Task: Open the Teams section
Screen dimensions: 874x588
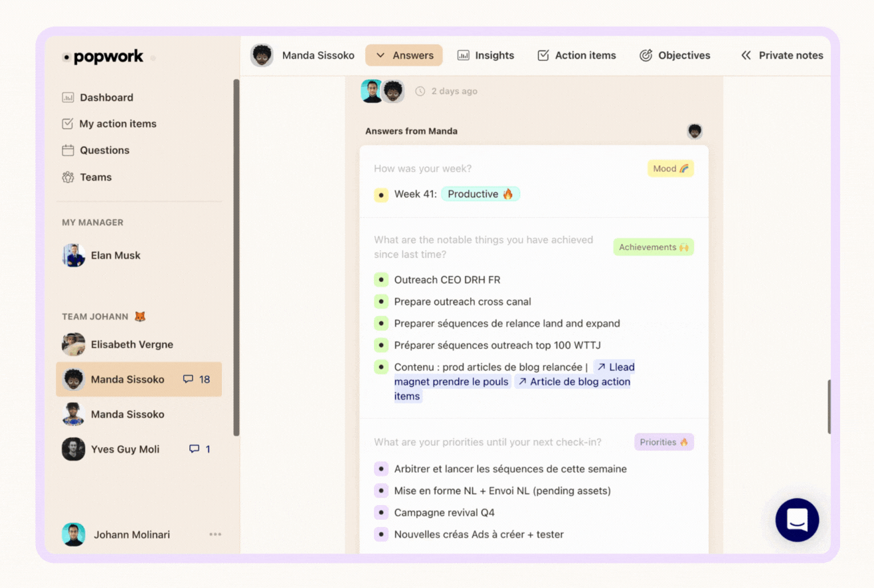Action: 96,177
